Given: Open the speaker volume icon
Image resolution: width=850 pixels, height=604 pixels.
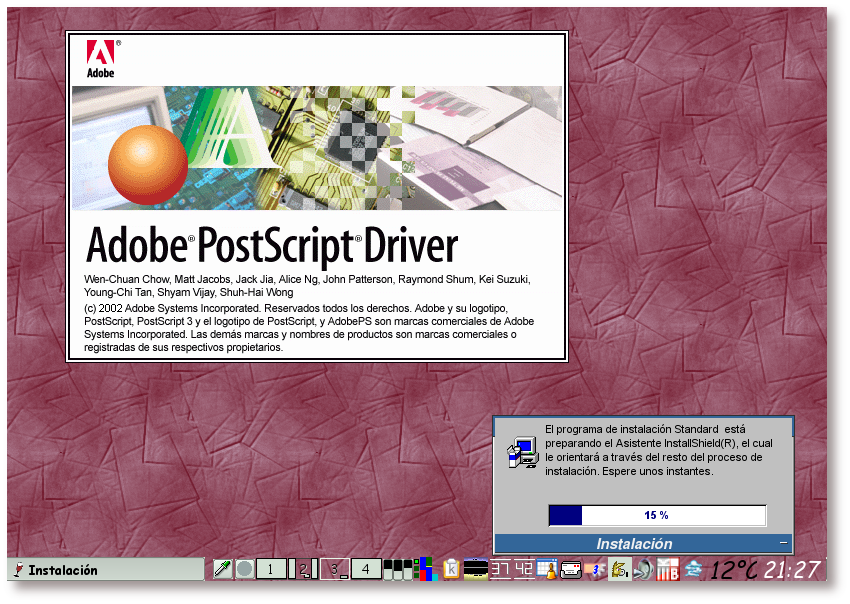Looking at the screenshot, I should [643, 569].
